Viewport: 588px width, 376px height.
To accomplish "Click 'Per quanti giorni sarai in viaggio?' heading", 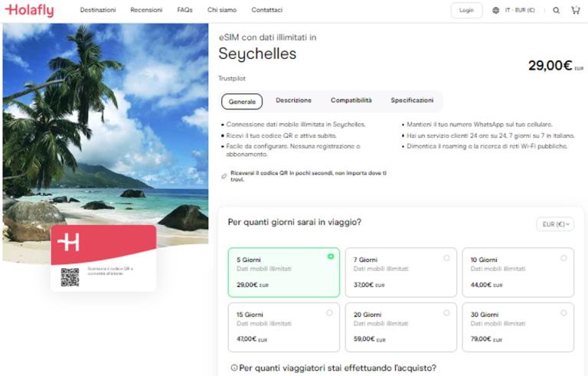I will point(294,222).
